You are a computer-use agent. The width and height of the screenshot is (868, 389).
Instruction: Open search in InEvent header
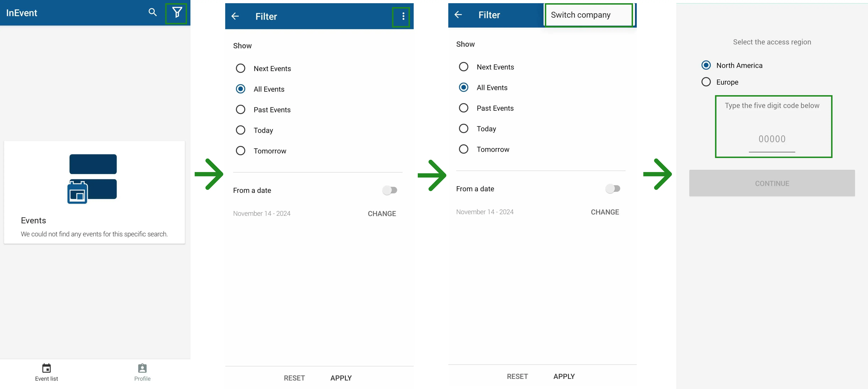(x=153, y=12)
